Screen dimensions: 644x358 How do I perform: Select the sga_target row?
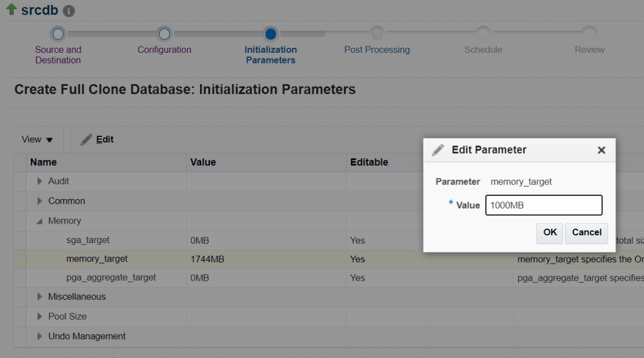coord(88,241)
